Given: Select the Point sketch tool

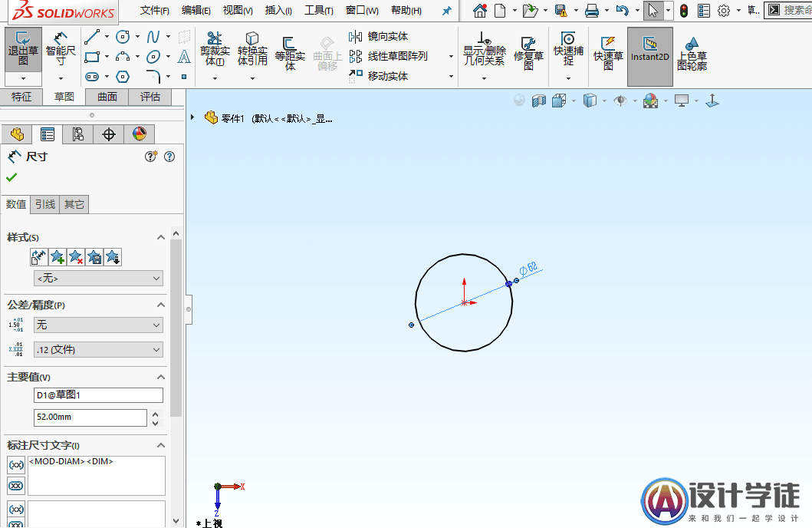Looking at the screenshot, I should (x=184, y=77).
